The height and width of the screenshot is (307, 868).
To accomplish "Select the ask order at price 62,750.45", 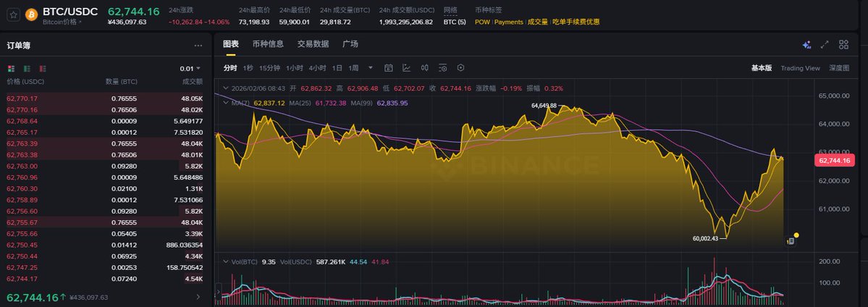I will coord(105,245).
